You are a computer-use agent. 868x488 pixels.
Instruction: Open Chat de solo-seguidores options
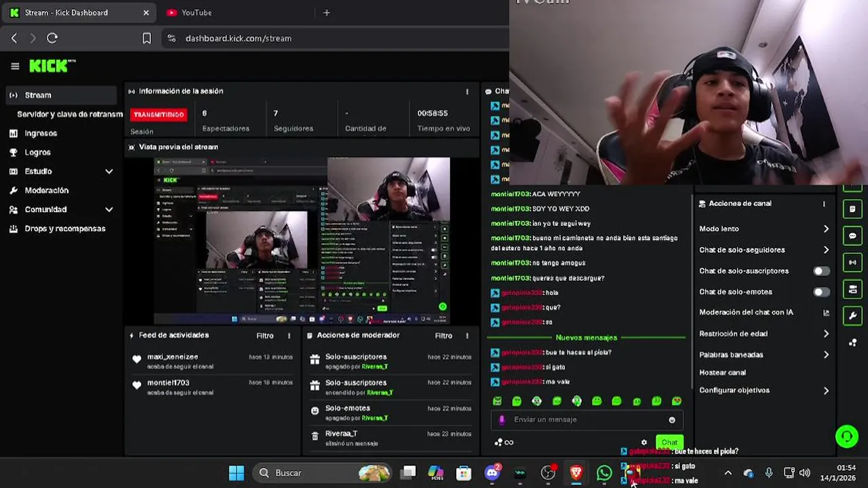(764, 250)
